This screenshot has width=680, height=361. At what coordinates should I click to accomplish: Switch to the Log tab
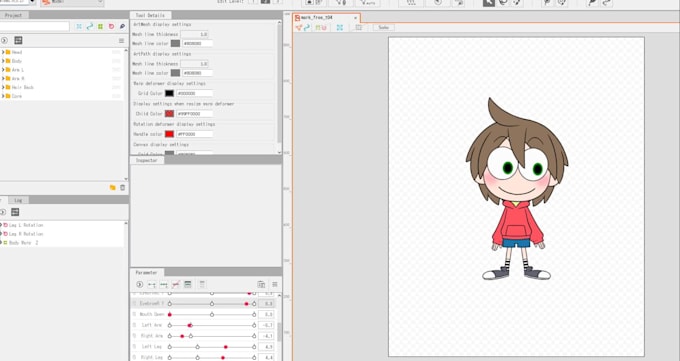click(x=18, y=200)
